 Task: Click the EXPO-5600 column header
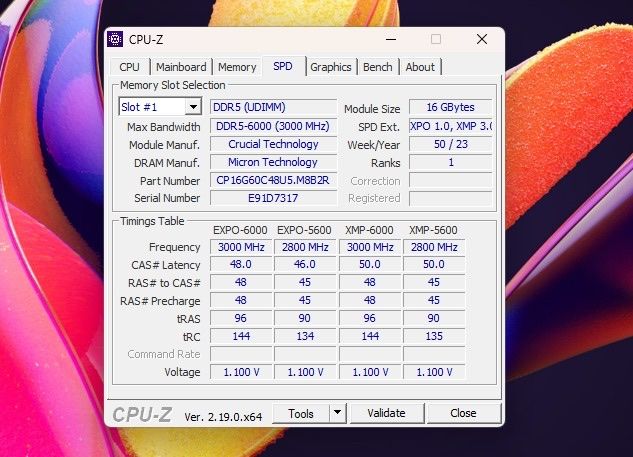(304, 230)
